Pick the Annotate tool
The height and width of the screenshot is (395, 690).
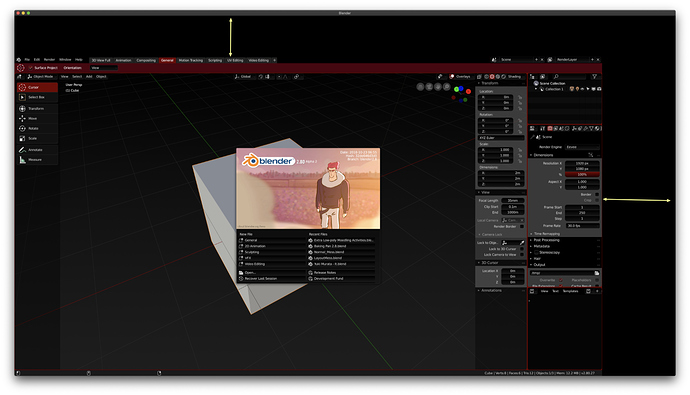[37, 150]
